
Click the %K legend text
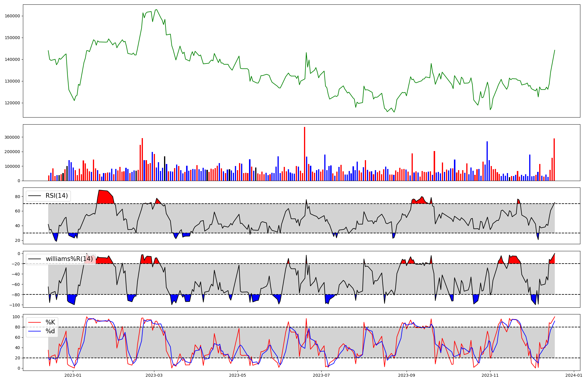pyautogui.click(x=50, y=322)
